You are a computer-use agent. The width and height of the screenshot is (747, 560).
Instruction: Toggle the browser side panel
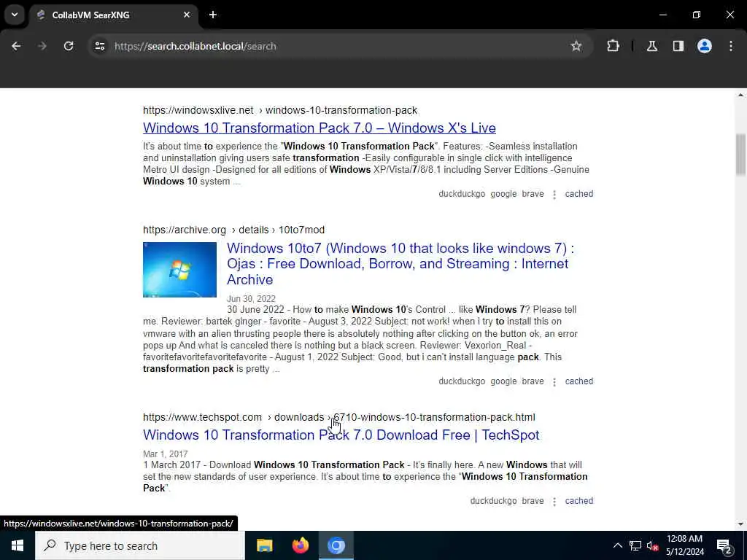tap(678, 46)
